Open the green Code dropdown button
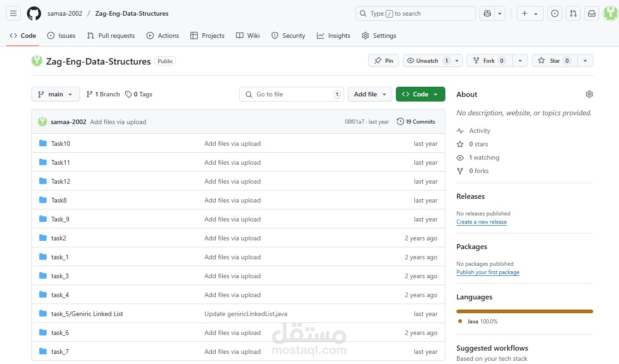This screenshot has height=364, width=619. coord(420,94)
